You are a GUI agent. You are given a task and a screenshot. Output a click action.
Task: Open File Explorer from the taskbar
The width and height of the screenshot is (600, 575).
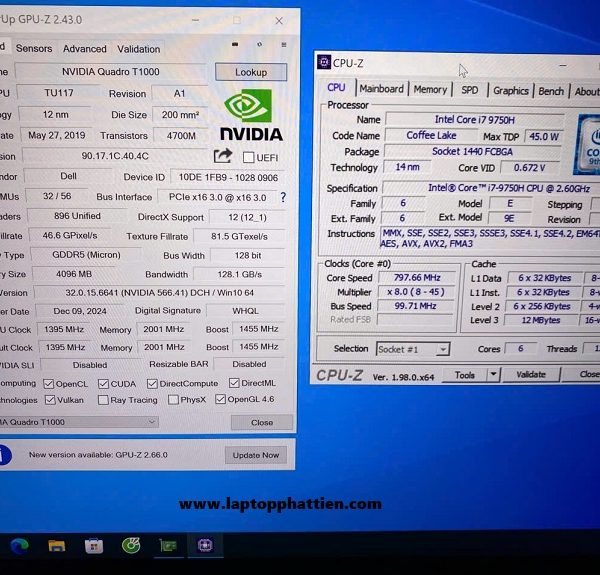click(57, 546)
